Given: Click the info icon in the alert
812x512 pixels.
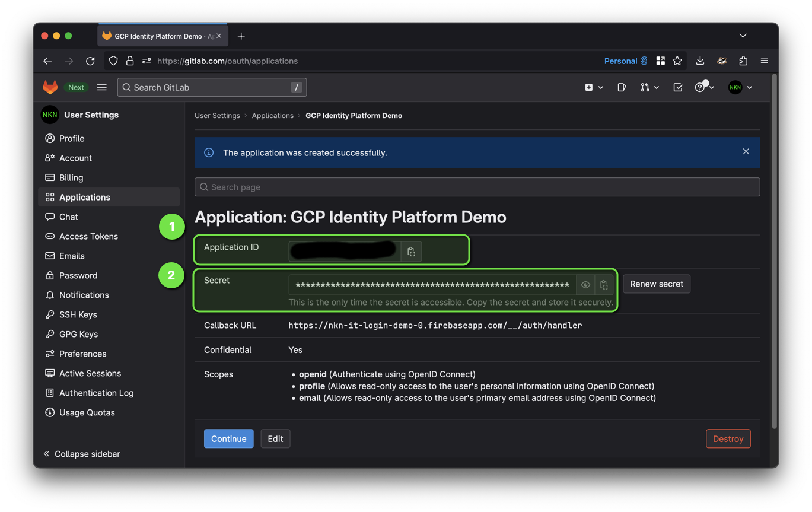Looking at the screenshot, I should [209, 152].
